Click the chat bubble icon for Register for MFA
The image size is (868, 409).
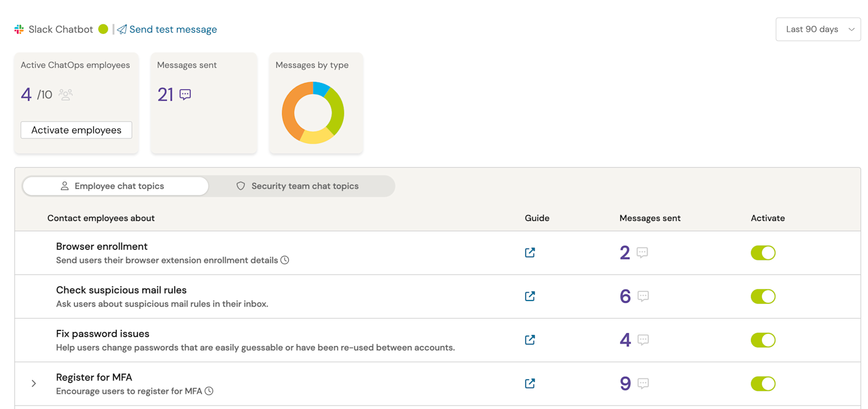643,384
